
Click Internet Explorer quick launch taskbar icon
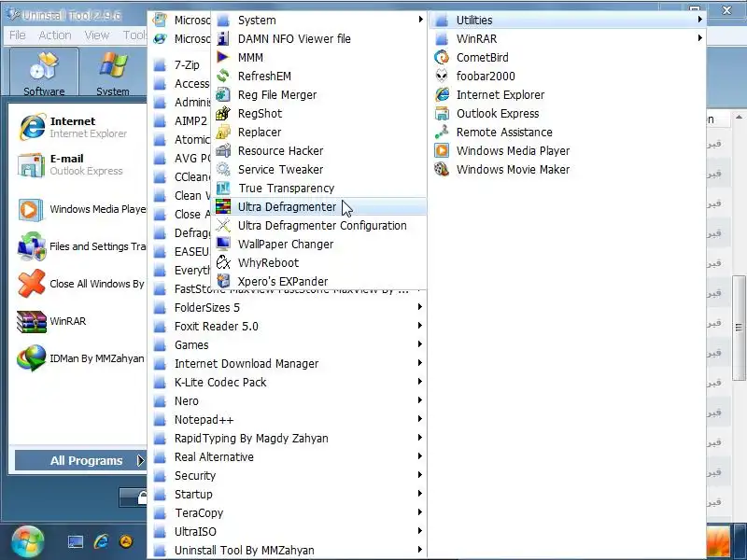101,541
